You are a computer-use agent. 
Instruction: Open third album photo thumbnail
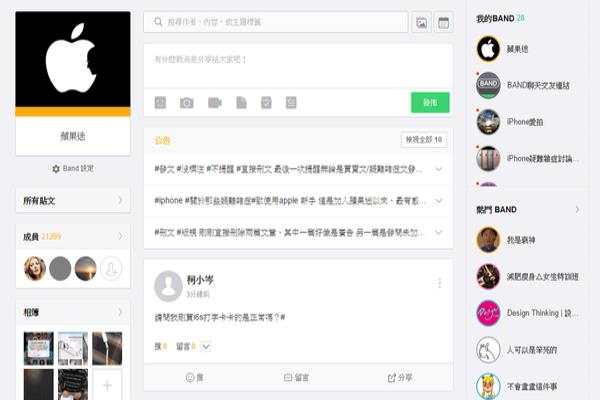107,348
